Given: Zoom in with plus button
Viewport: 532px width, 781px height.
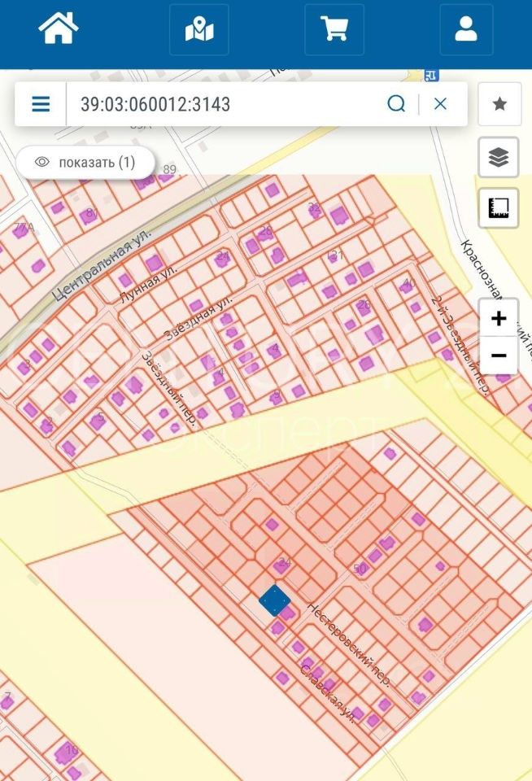Looking at the screenshot, I should click(499, 318).
